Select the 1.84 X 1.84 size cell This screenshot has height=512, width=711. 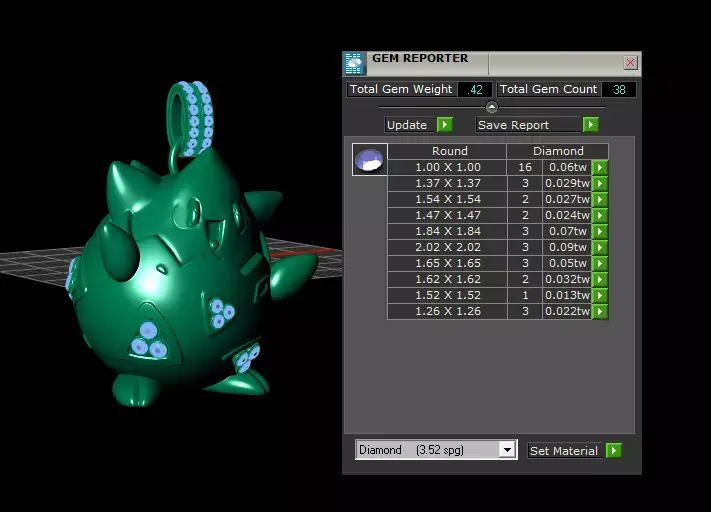click(447, 231)
